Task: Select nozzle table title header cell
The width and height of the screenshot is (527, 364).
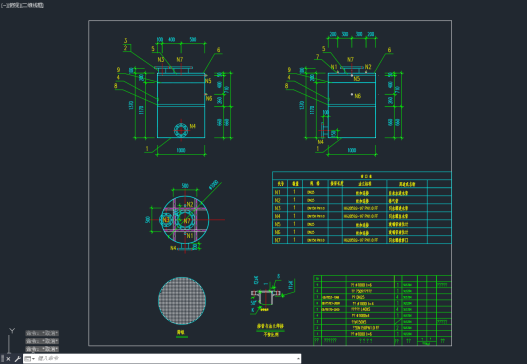Action: point(362,175)
